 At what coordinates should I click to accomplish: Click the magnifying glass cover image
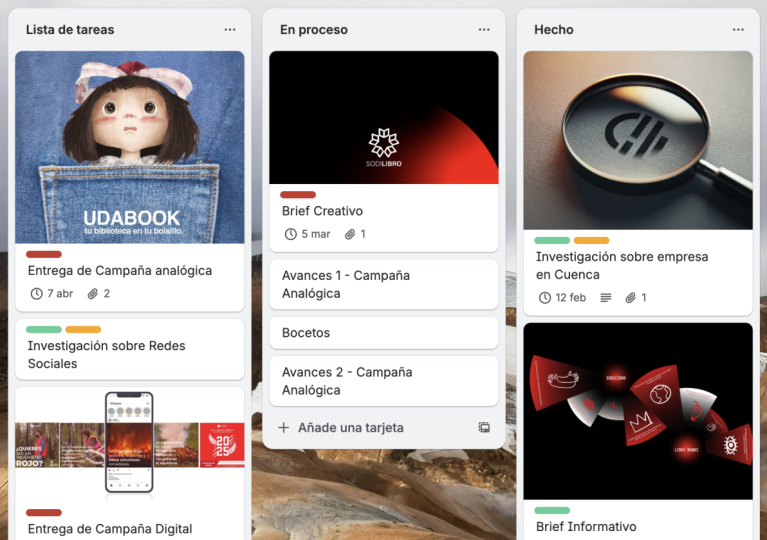click(x=638, y=140)
